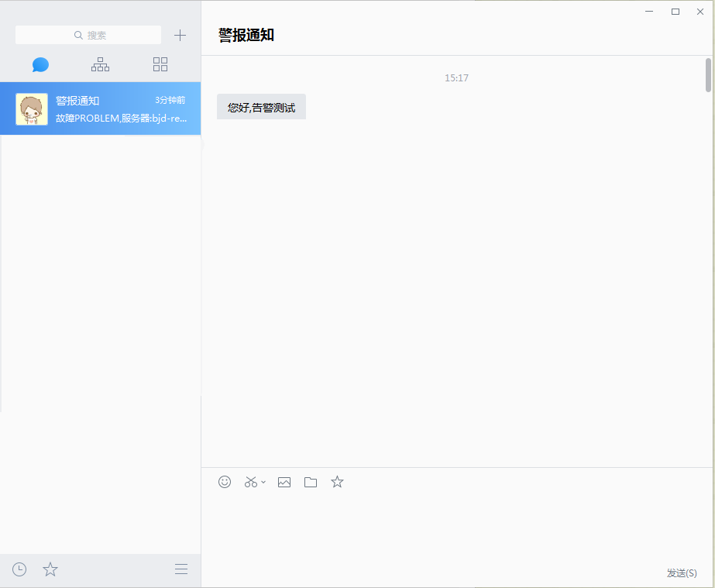The image size is (715, 588).
Task: Click the chat message scrollbar
Action: (x=708, y=74)
